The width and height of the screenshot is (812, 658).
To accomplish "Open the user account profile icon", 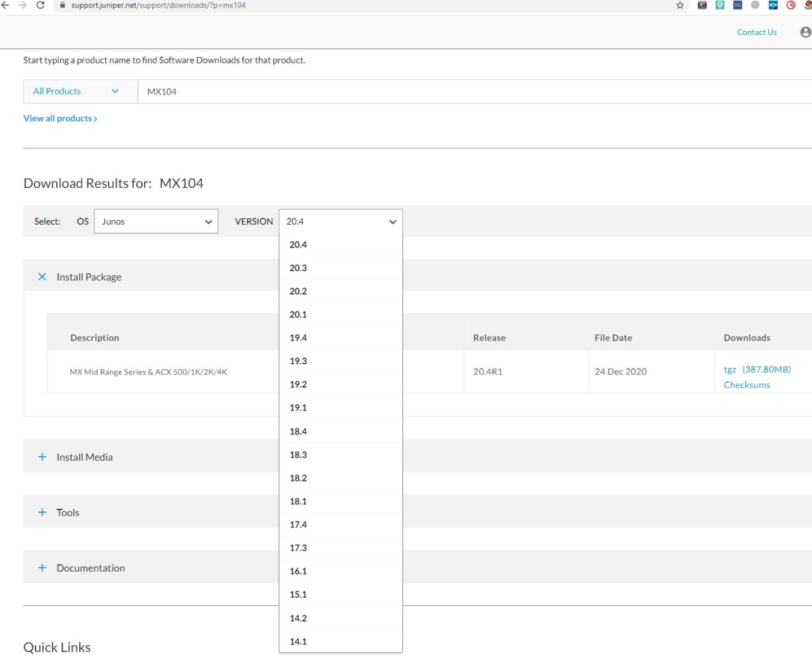I will [806, 32].
